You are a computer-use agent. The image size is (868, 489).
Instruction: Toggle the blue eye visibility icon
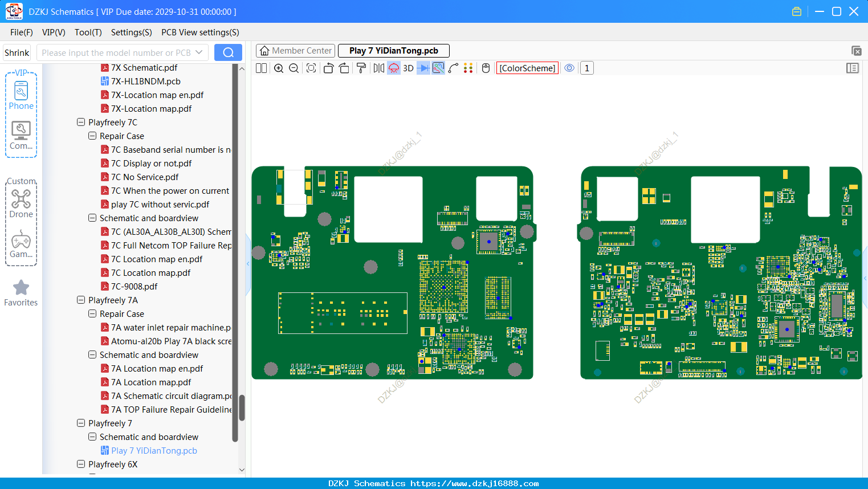[x=569, y=68]
